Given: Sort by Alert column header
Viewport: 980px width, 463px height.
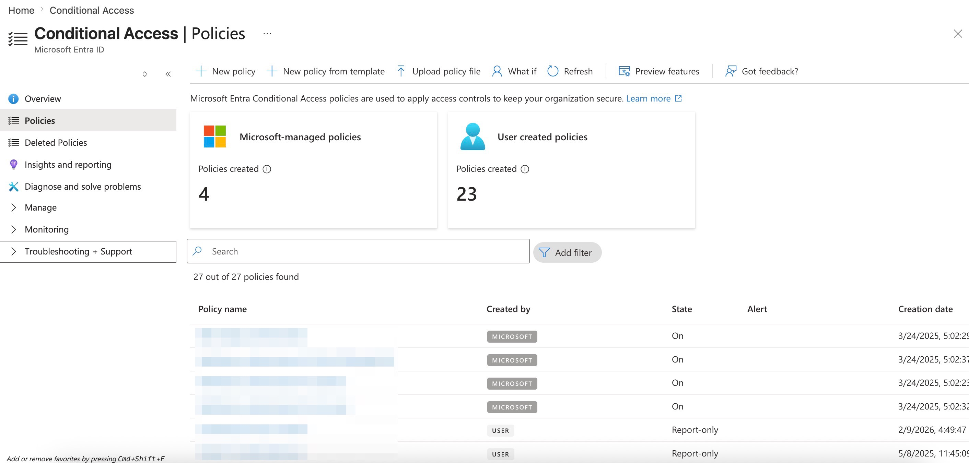Looking at the screenshot, I should (x=757, y=309).
